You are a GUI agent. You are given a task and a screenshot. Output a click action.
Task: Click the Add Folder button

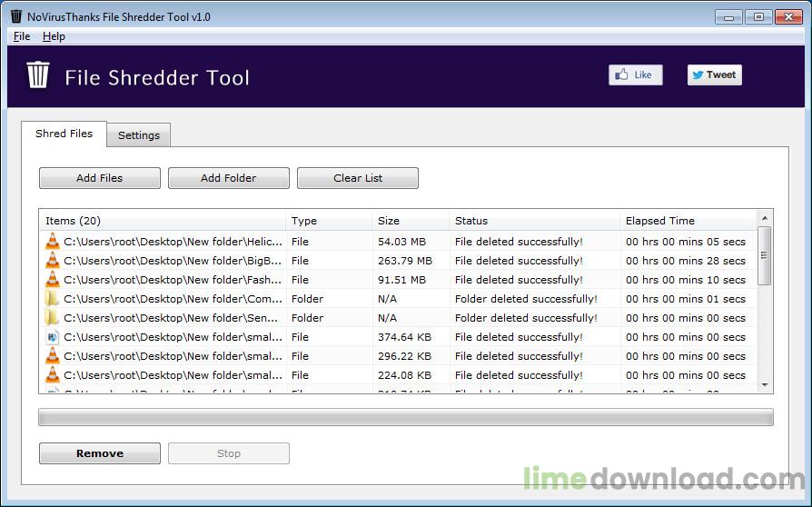[228, 178]
